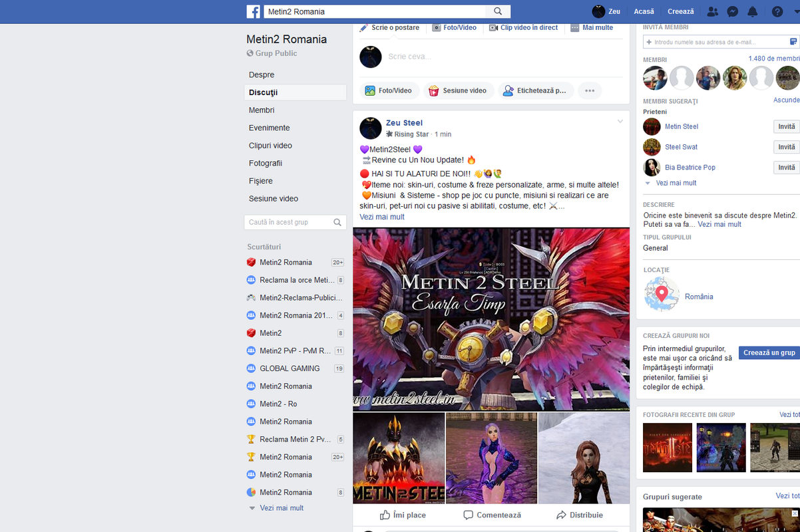Image resolution: width=800 pixels, height=532 pixels.
Task: Open friend requests icon in top bar
Action: [x=713, y=11]
